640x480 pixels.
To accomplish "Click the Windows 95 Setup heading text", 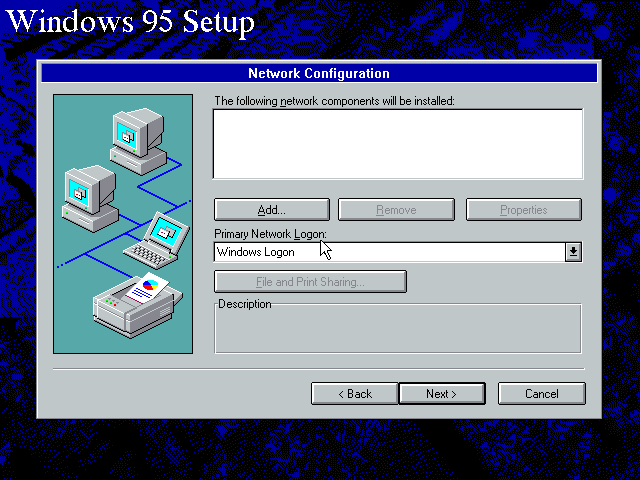I will [131, 21].
